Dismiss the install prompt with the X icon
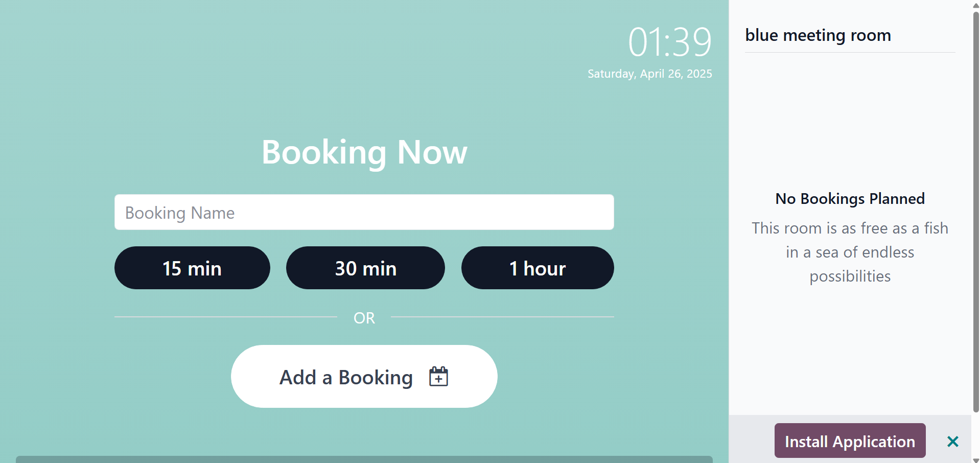This screenshot has width=980, height=463. pyautogui.click(x=952, y=442)
